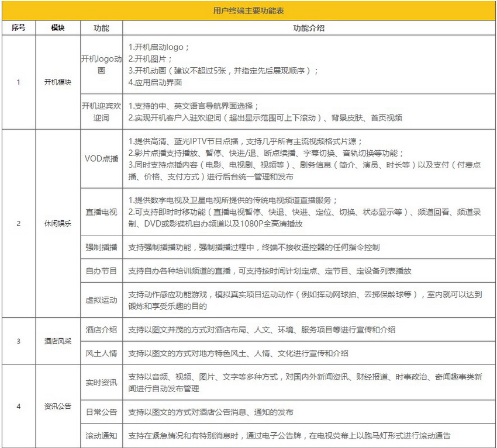
Task: Click the yellow title bar 用户终端主要功能表
Action: click(248, 11)
